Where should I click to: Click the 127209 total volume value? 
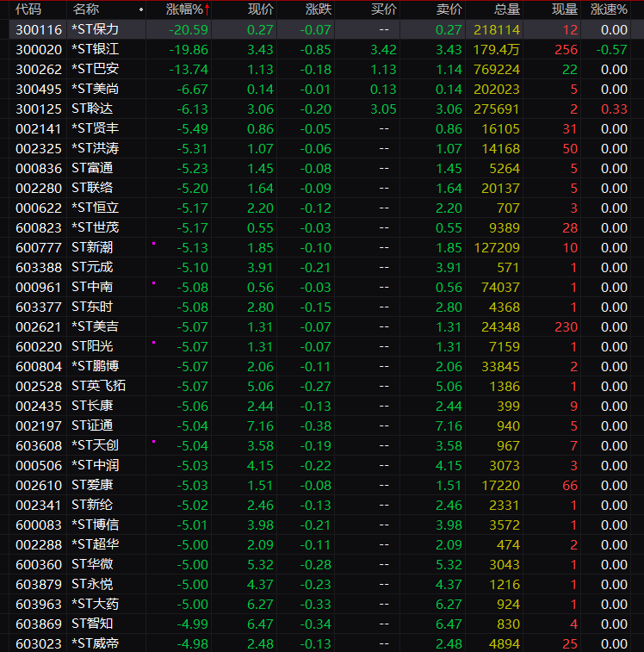497,248
